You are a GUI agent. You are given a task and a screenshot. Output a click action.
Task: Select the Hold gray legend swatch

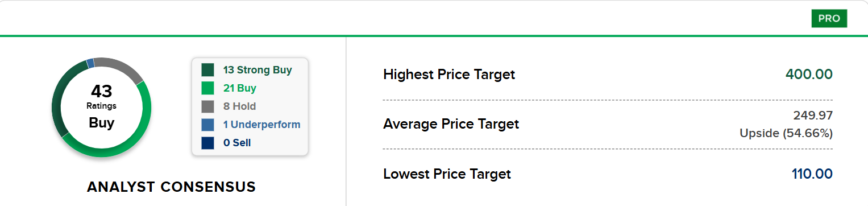coord(207,106)
